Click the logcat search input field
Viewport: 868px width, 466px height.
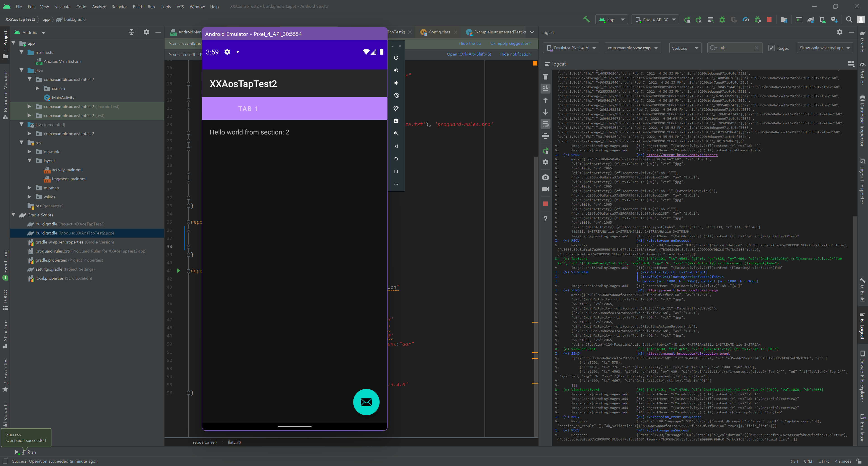[x=736, y=48]
